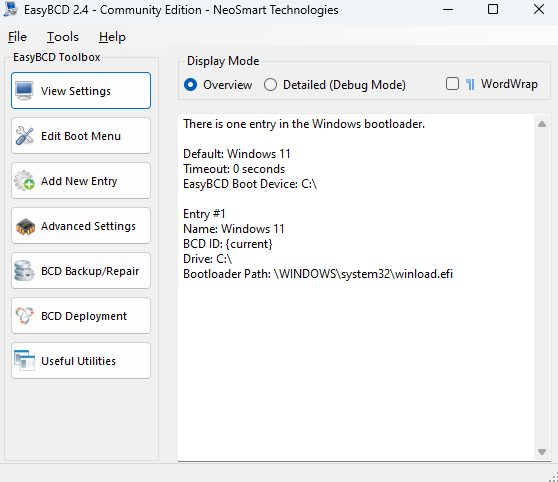Click the Bootloader Path winload.efi line

tap(318, 274)
